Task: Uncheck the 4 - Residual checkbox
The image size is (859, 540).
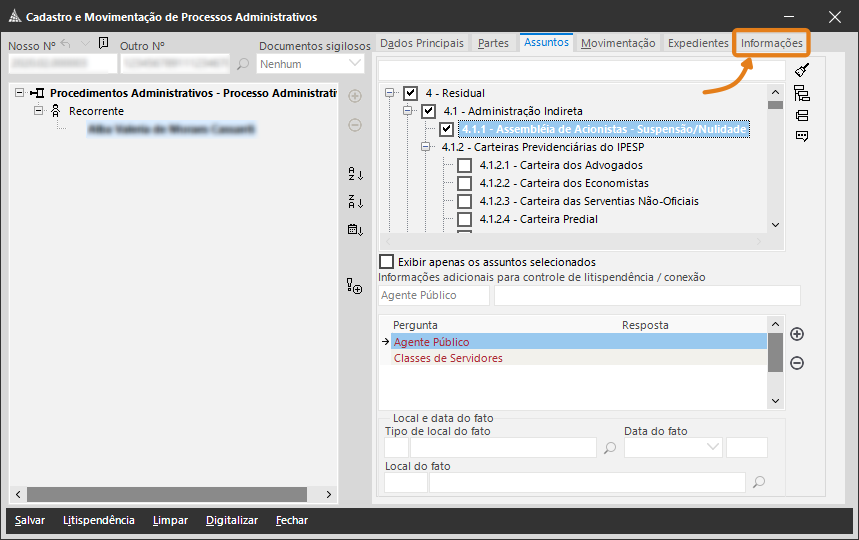Action: 411,93
